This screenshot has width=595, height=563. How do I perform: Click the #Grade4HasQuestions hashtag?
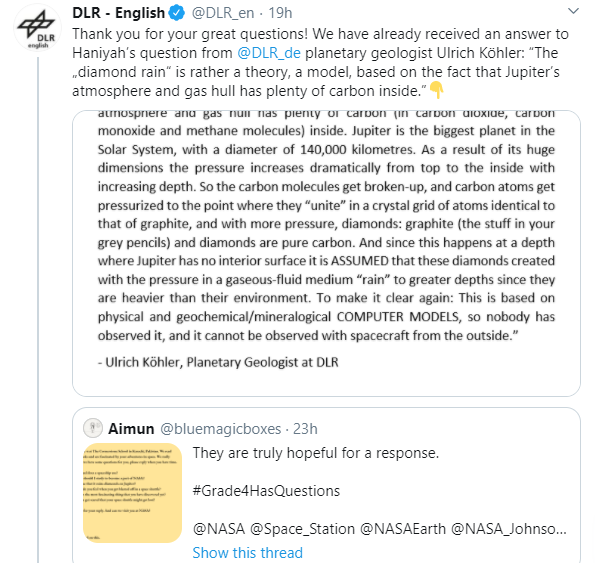266,491
